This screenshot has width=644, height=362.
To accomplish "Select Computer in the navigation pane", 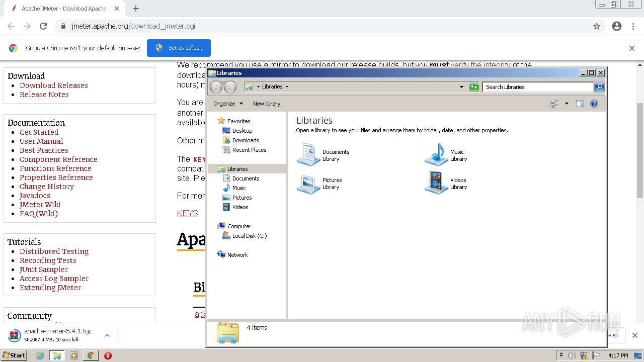I will click(239, 226).
